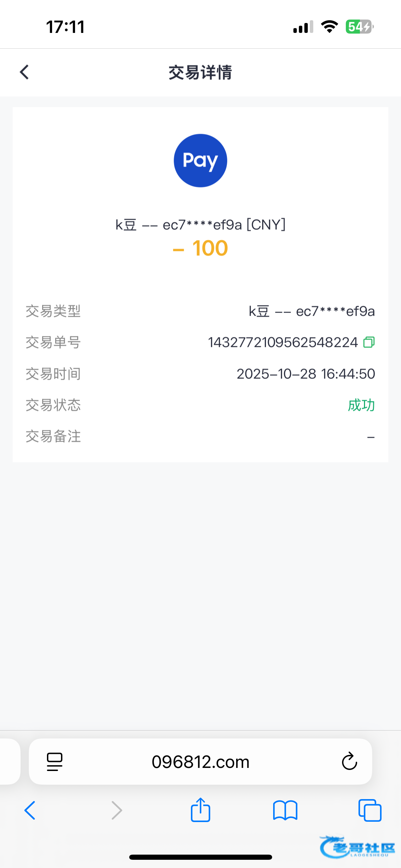This screenshot has width=401, height=868.
Task: Tap Safari's forward arrow in bottom toolbar
Action: (x=117, y=810)
